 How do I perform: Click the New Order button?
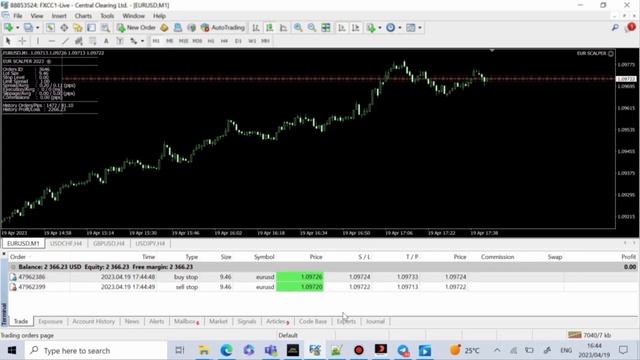coord(136,28)
